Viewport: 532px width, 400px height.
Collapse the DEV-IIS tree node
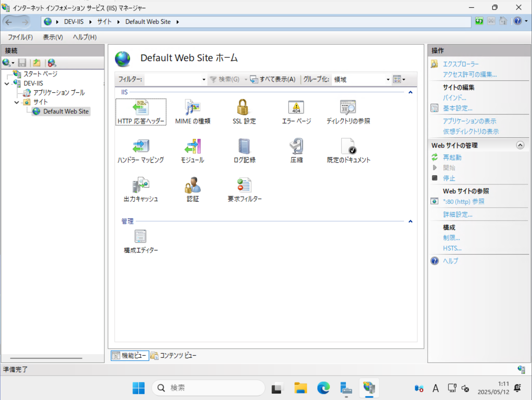pyautogui.click(x=7, y=84)
